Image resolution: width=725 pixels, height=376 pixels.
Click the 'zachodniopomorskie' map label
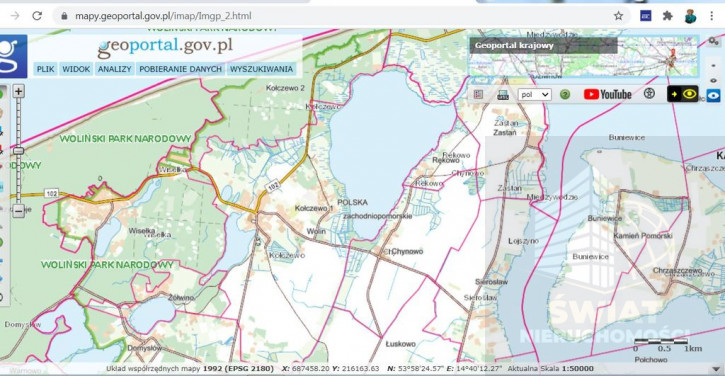tap(377, 216)
